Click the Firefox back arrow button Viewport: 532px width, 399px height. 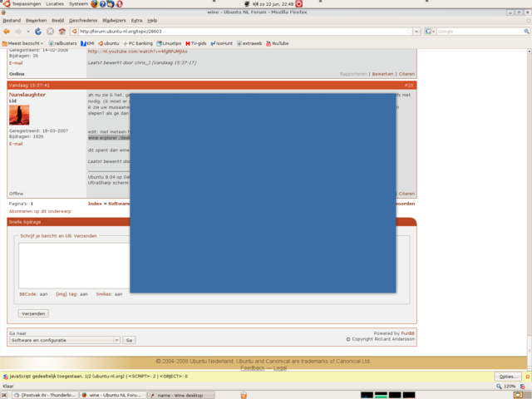[8, 31]
